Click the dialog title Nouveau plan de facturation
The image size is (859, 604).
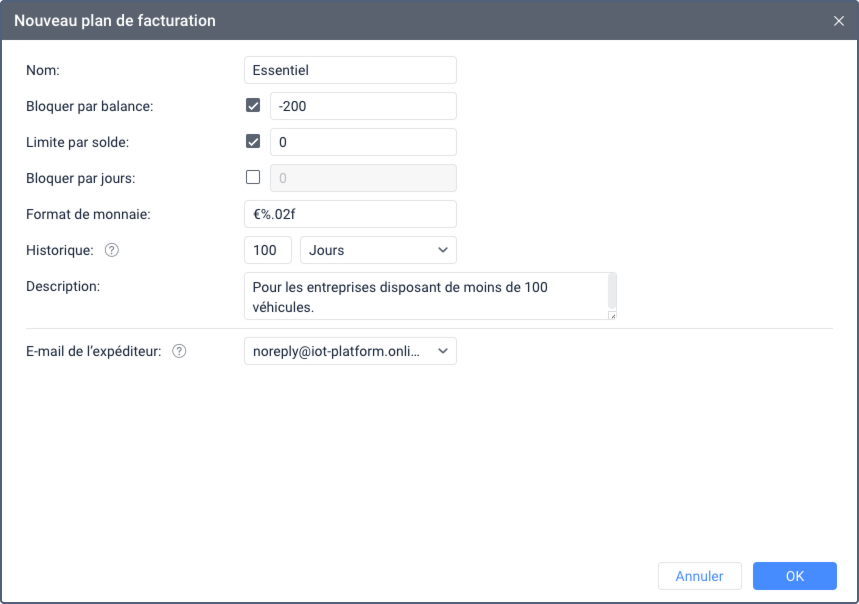(x=115, y=21)
